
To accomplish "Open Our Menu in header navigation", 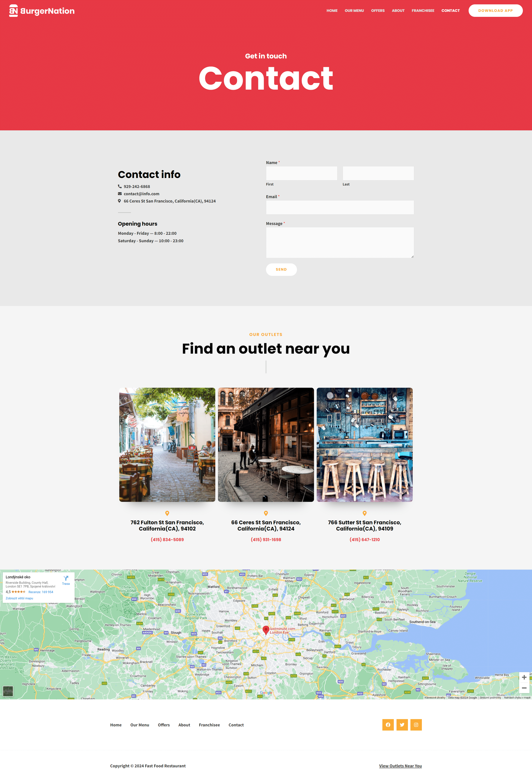I will click(x=354, y=10).
